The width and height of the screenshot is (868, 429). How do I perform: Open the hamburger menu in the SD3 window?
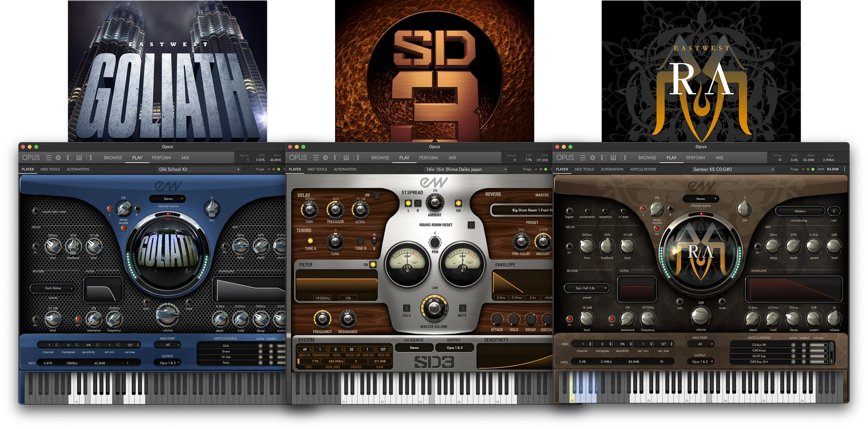pos(316,158)
